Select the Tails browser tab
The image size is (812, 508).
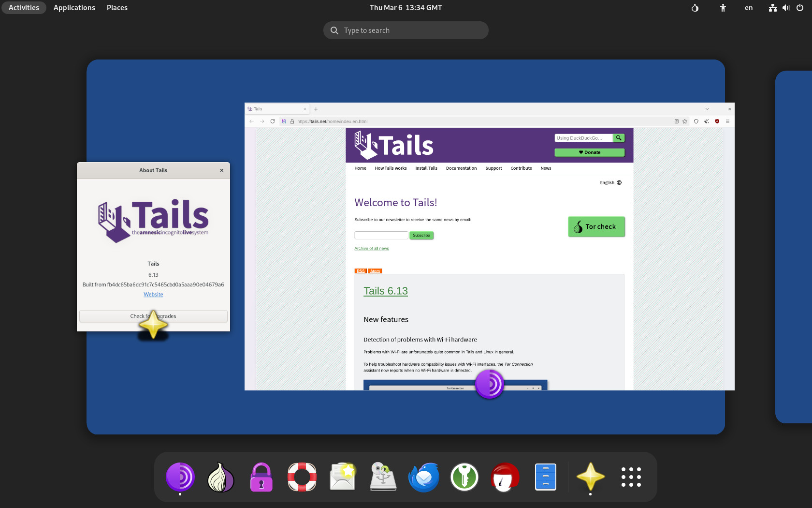pyautogui.click(x=277, y=109)
